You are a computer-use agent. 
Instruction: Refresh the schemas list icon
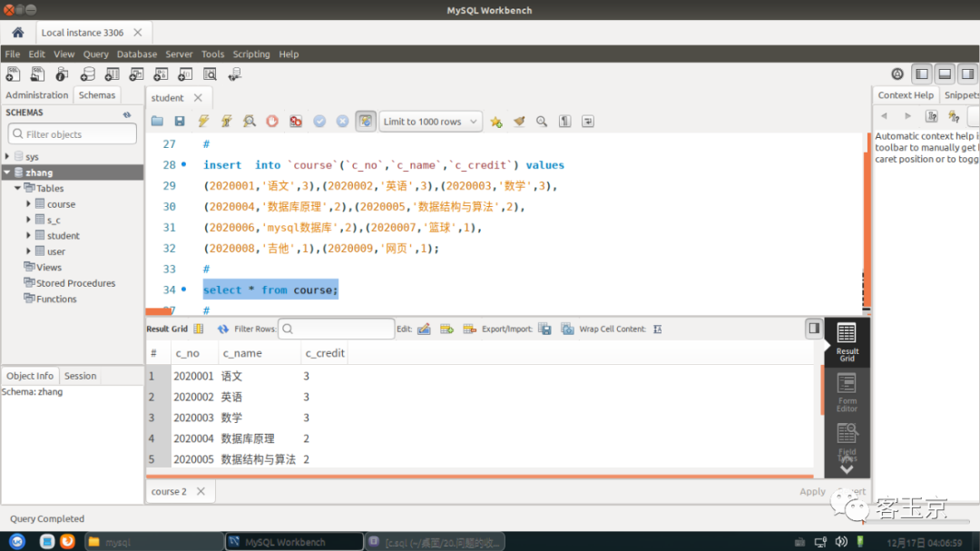point(127,113)
